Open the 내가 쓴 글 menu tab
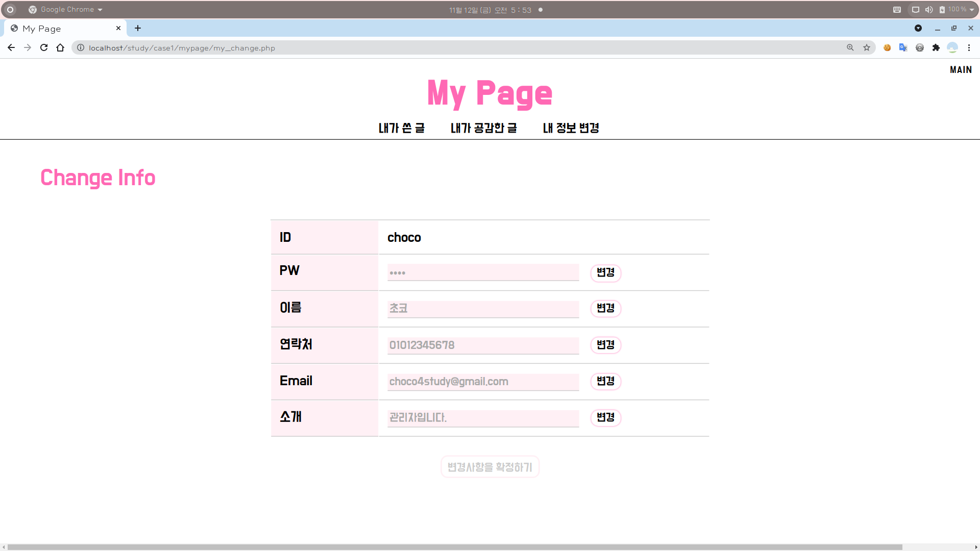 point(402,128)
